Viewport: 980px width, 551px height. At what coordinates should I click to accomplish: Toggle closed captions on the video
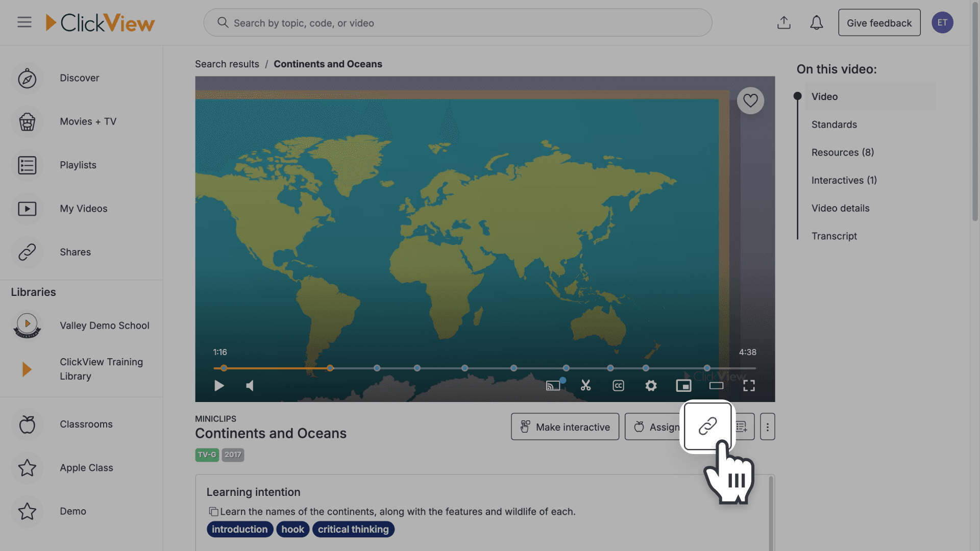[618, 386]
